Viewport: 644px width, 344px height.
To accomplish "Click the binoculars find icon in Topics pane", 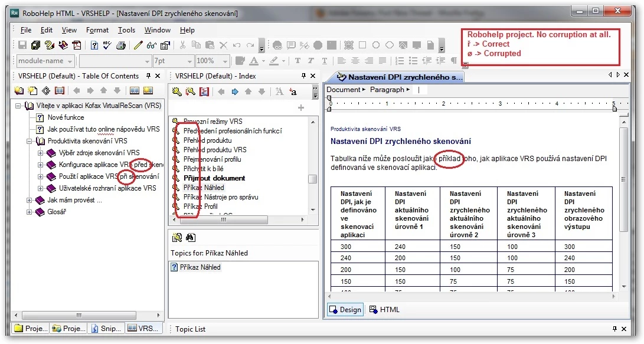I will click(191, 237).
